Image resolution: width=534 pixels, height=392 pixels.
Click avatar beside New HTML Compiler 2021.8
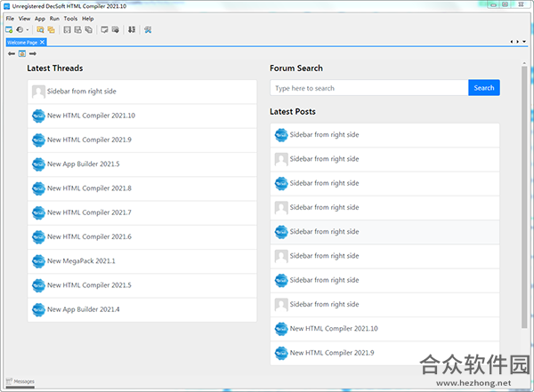click(x=38, y=188)
